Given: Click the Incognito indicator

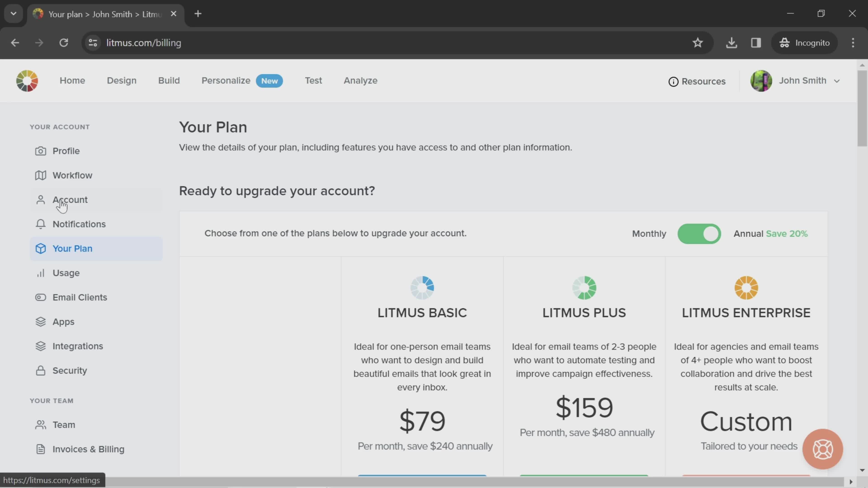Looking at the screenshot, I should pyautogui.click(x=805, y=43).
